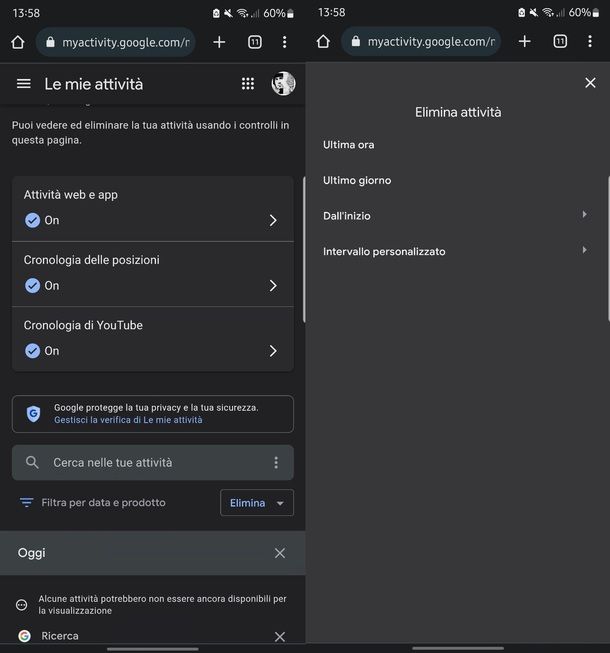The height and width of the screenshot is (653, 610).
Task: Open the Ricerca activity entry
Action: pos(60,636)
